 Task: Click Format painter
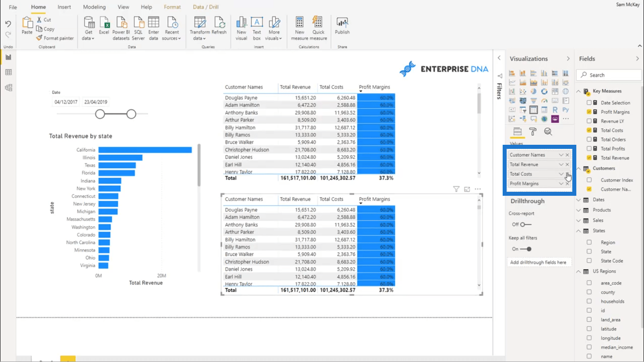[55, 38]
